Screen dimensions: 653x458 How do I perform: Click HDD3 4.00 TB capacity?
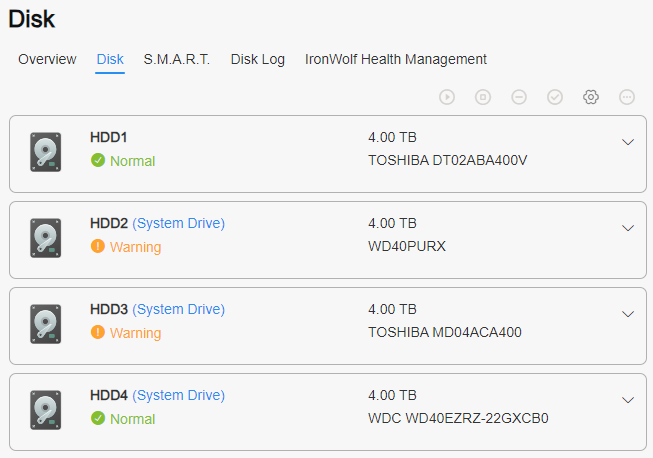392,309
